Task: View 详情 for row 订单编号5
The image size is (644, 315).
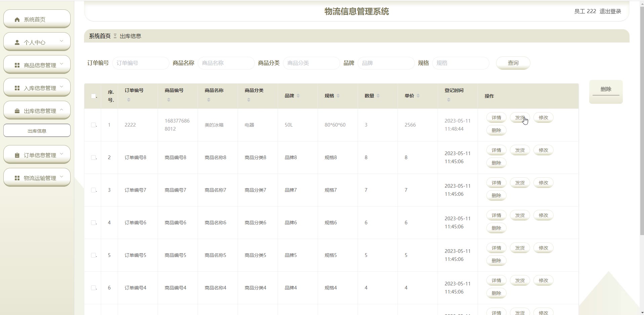Action: pyautogui.click(x=496, y=248)
